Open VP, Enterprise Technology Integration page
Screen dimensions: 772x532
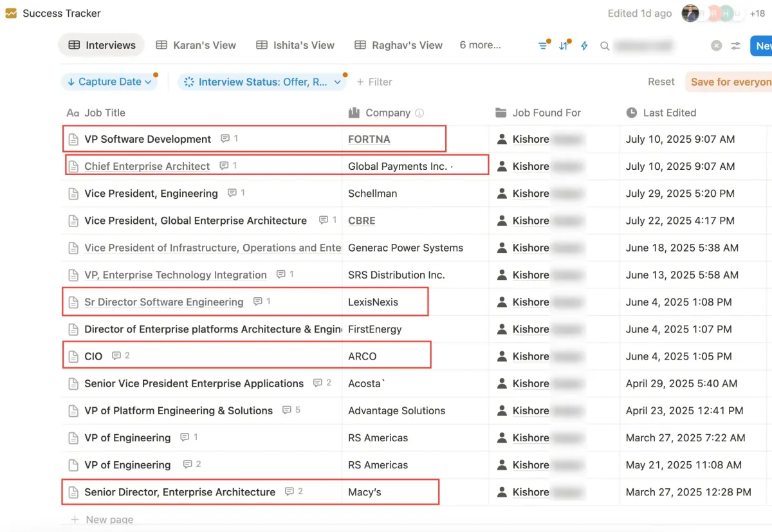(x=175, y=275)
